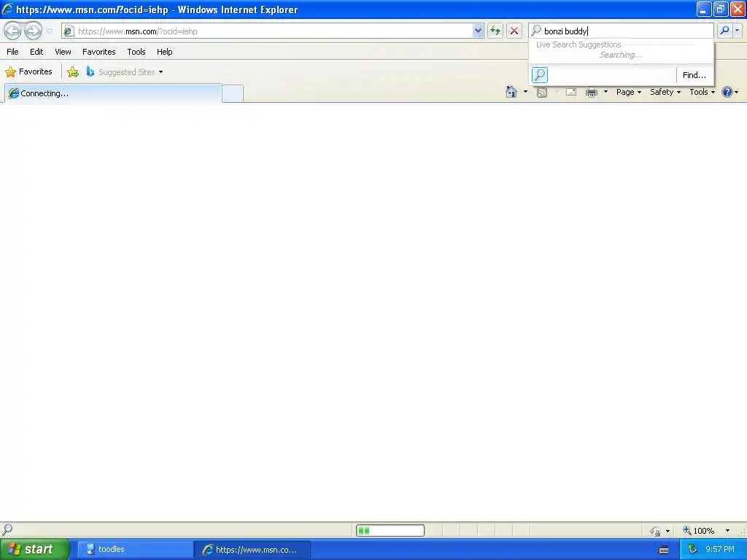Click the bonzi buddy search box
747x560 pixels.
(x=622, y=31)
